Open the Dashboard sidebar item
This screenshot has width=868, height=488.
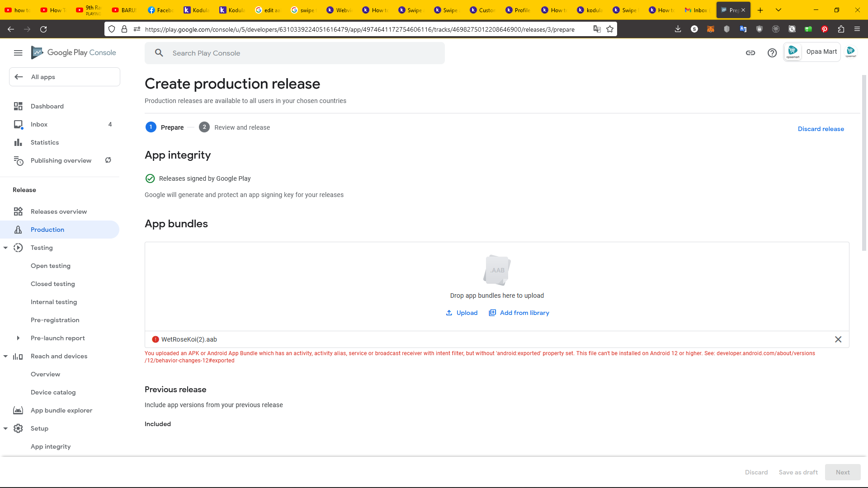pyautogui.click(x=60, y=106)
